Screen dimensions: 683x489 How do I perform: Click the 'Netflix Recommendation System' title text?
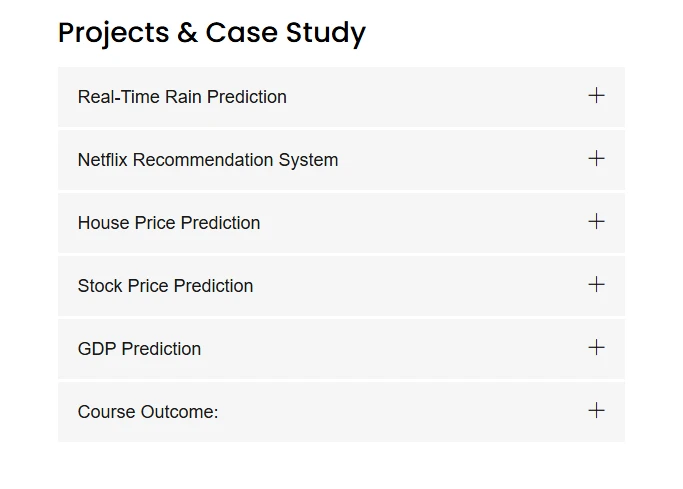208,160
